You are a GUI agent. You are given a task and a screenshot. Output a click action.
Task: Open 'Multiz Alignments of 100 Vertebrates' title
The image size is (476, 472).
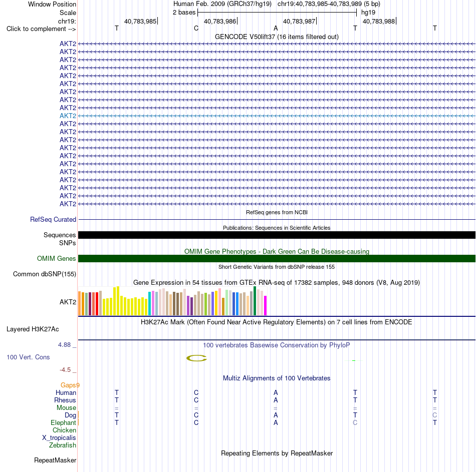(277, 378)
